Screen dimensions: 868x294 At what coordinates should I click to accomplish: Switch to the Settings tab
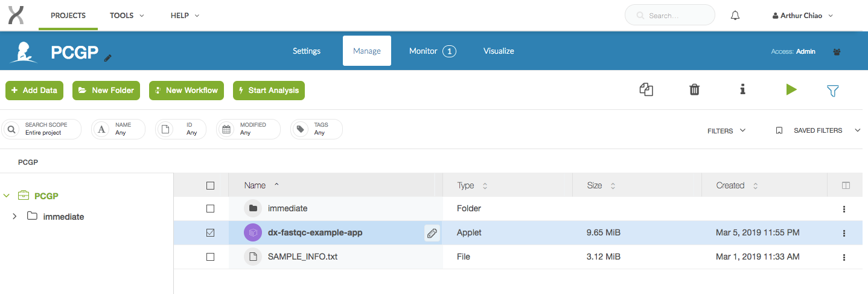click(x=307, y=51)
